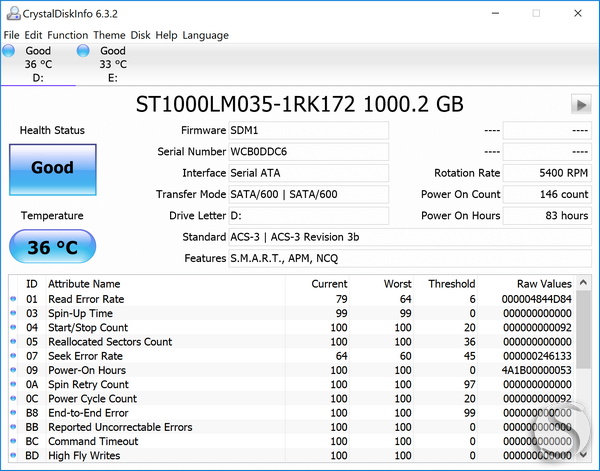Open the Function menu
This screenshot has width=600, height=471.
click(x=68, y=35)
